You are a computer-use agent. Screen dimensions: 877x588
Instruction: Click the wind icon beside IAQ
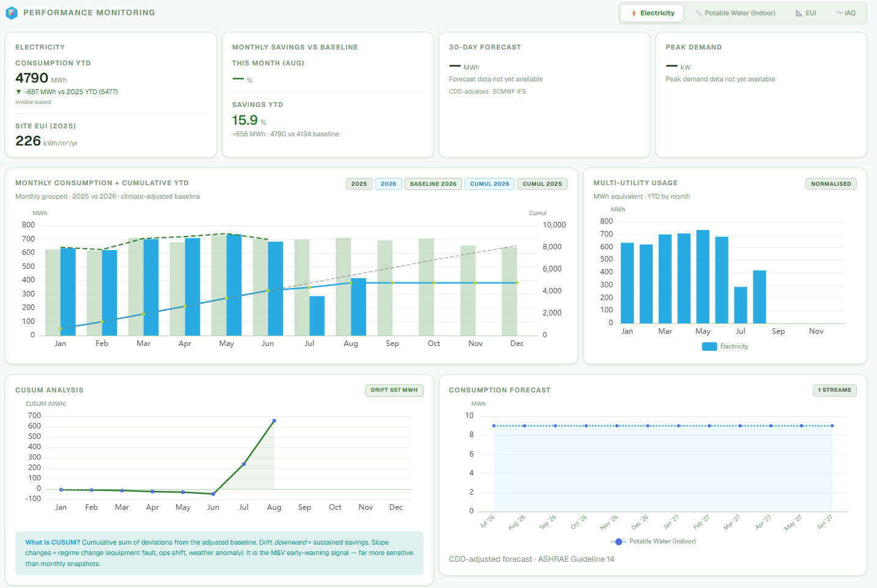(839, 13)
